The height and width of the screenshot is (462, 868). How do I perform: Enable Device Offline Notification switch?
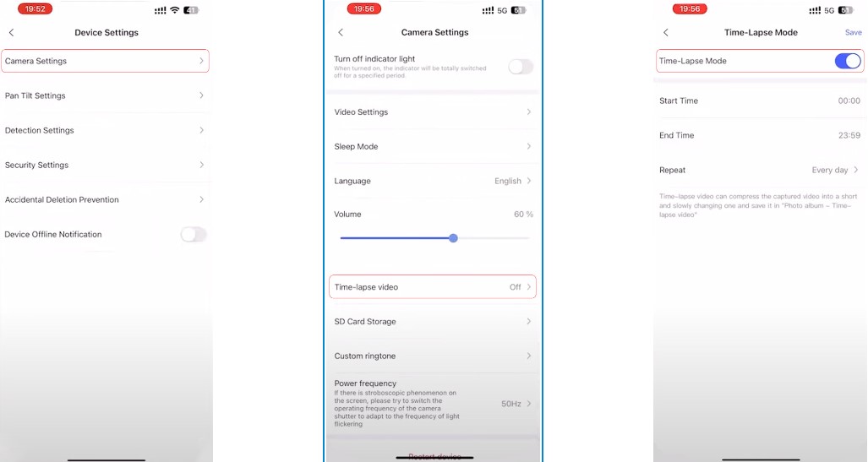coord(194,235)
